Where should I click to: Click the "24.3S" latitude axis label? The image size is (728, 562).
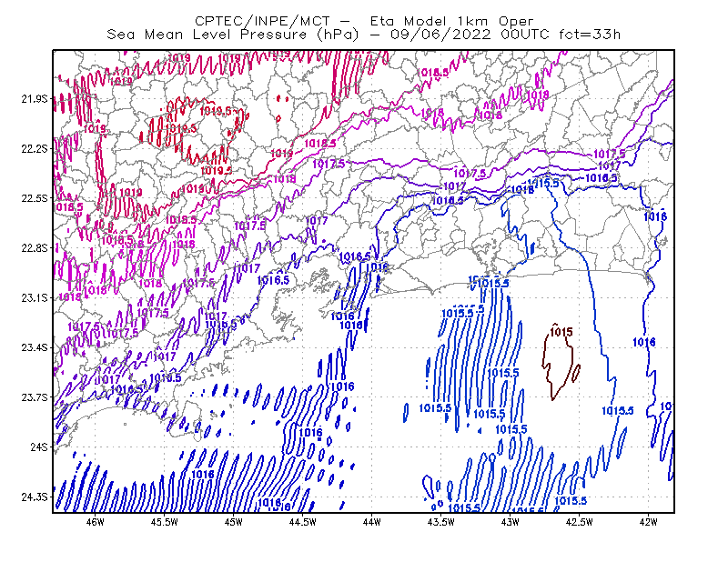pyautogui.click(x=35, y=497)
